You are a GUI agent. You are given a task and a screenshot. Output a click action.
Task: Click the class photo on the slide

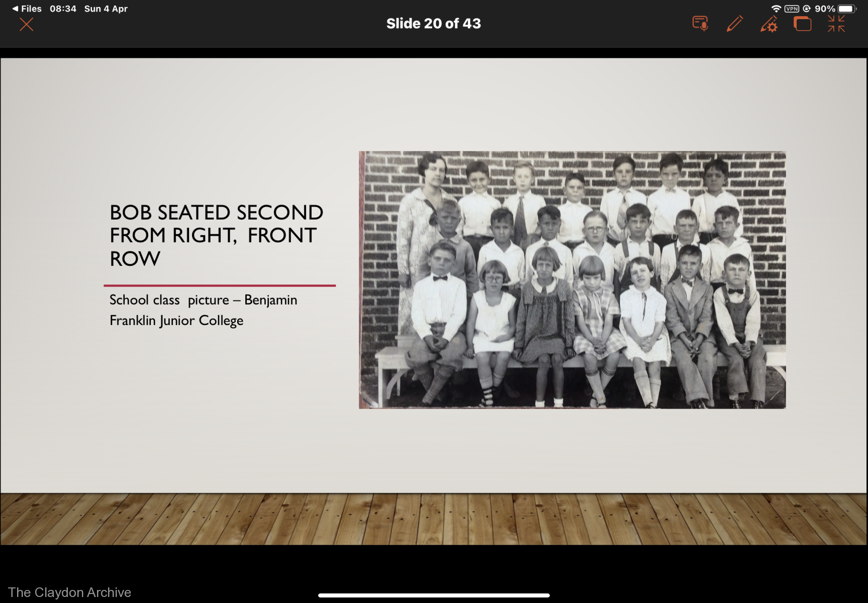pyautogui.click(x=572, y=280)
